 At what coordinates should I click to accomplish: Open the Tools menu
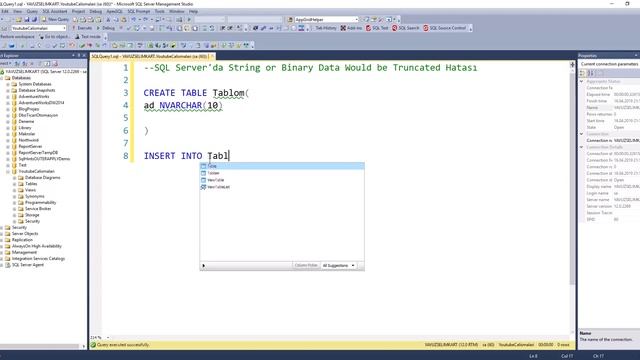point(160,11)
